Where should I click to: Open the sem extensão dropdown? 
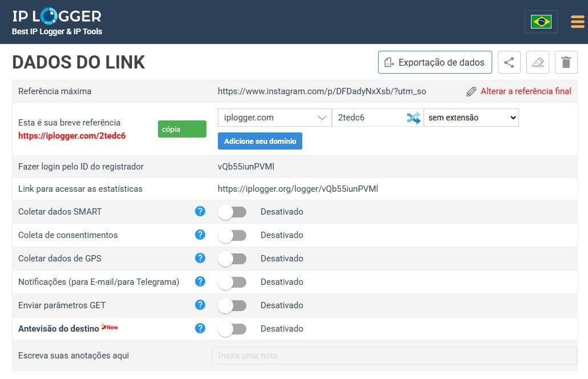pyautogui.click(x=472, y=118)
